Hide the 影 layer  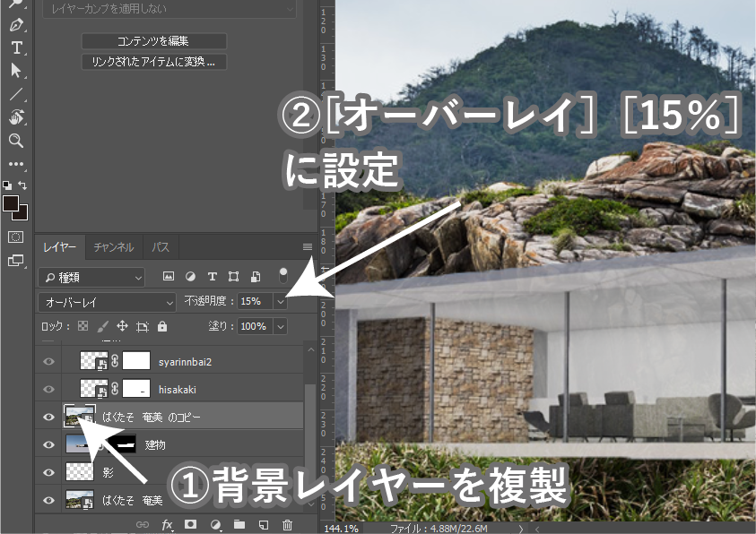[48, 472]
